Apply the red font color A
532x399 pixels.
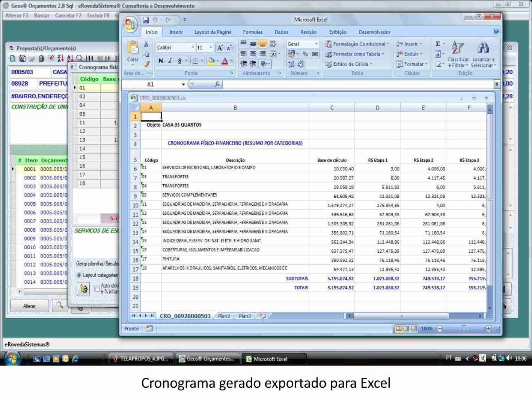(x=225, y=61)
